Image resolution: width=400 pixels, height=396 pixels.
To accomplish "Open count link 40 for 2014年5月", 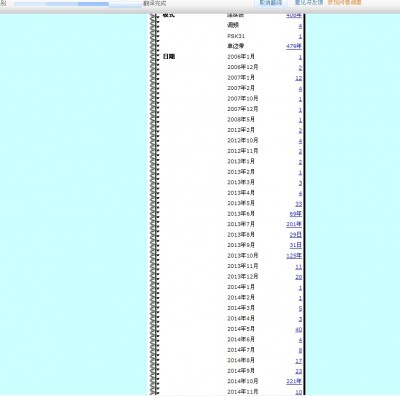I will tap(298, 329).
